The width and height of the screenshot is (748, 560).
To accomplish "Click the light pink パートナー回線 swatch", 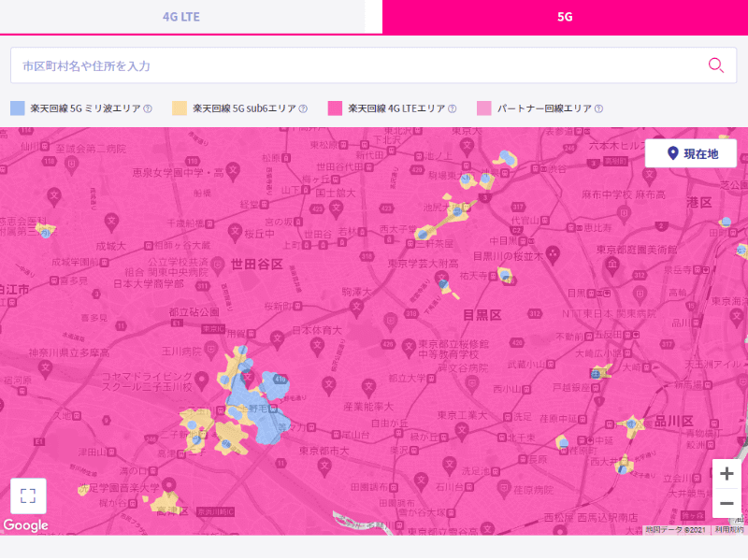I will (x=483, y=108).
